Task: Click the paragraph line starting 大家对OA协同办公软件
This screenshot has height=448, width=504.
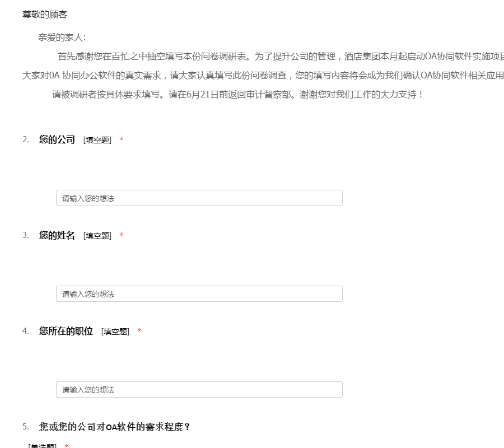Action: coord(263,76)
